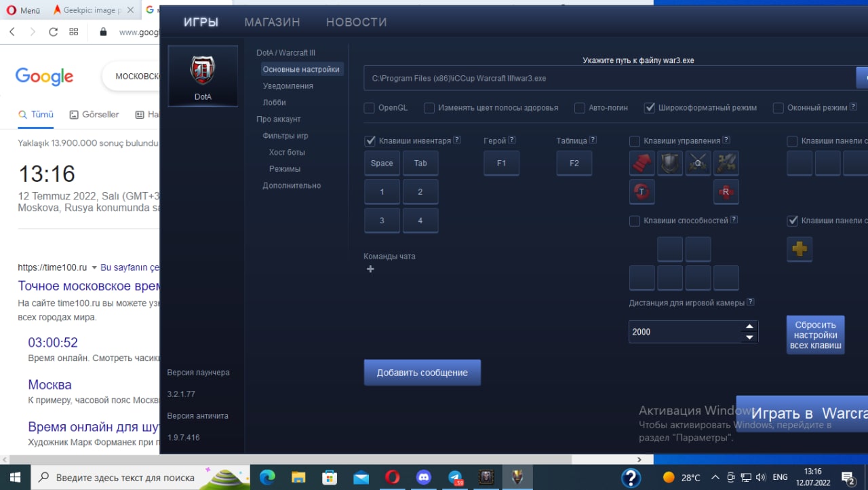Click the shield Hold Position key icon
This screenshot has height=490, width=868.
[670, 163]
